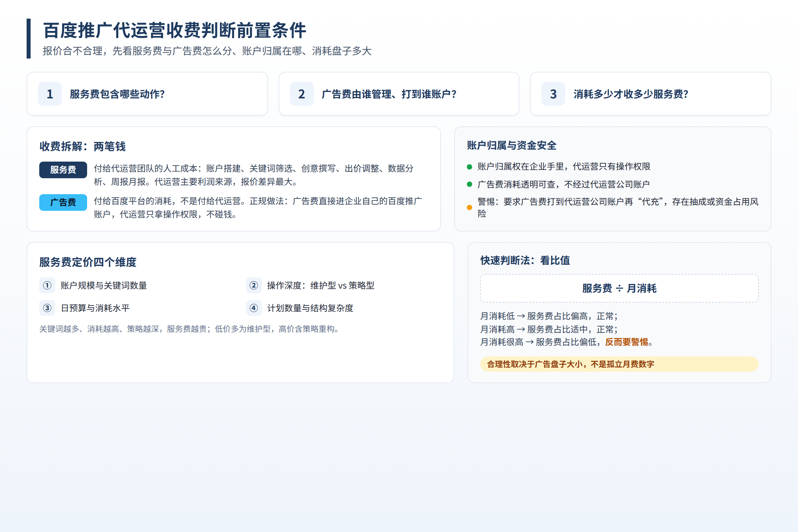This screenshot has width=798, height=532.
Task: Click the number 3 badge beside 消耗多少才收多少服务费
Action: point(553,94)
